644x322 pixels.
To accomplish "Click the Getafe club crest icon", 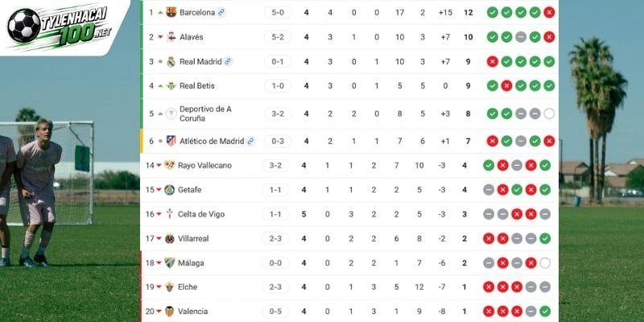I will coord(170,190).
